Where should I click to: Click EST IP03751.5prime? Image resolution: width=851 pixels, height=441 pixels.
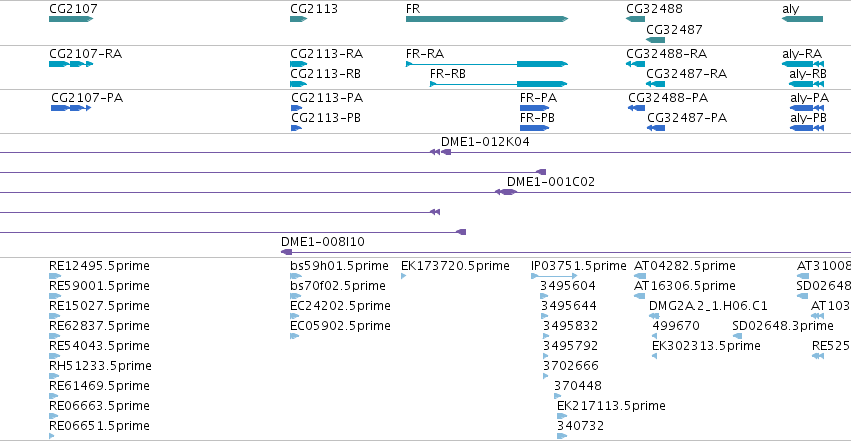click(554, 276)
